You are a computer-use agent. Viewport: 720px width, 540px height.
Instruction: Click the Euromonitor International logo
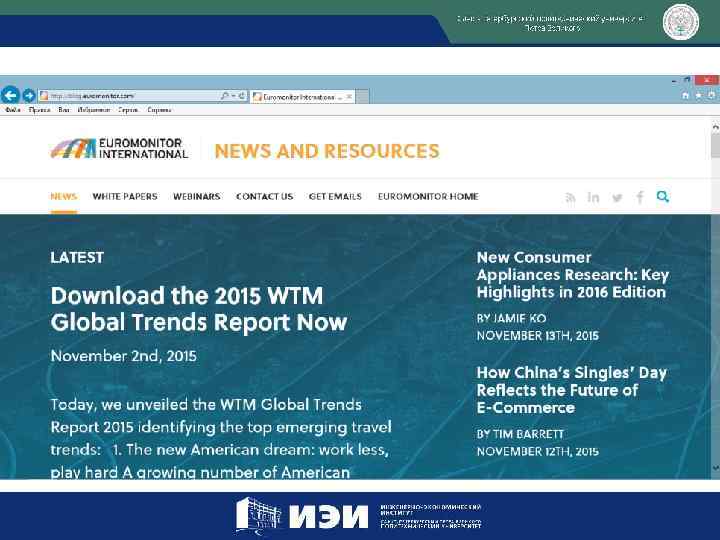point(119,148)
